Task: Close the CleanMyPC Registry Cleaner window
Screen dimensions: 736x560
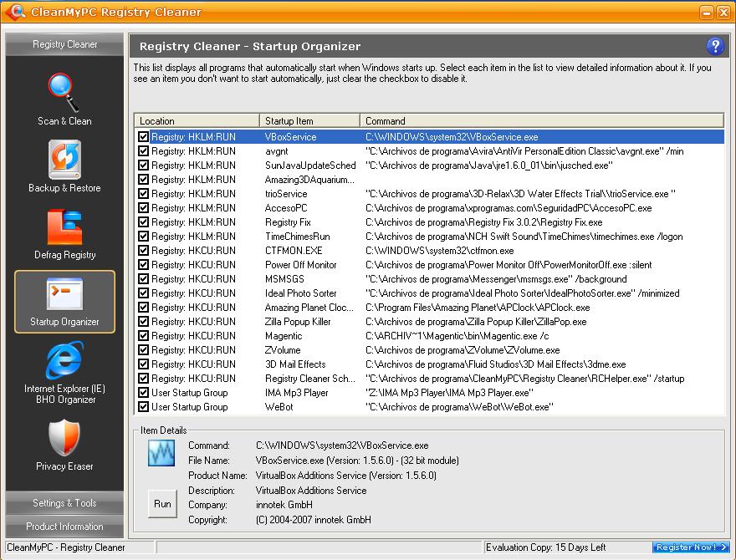Action: coord(723,13)
